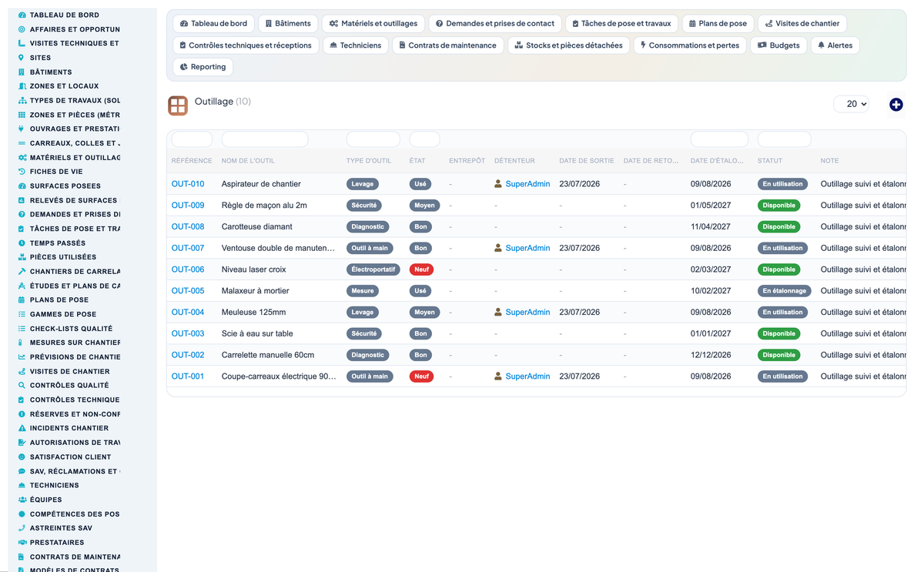Click the user icon in the OUT-001 row
This screenshot has width=924, height=572.
(x=498, y=376)
